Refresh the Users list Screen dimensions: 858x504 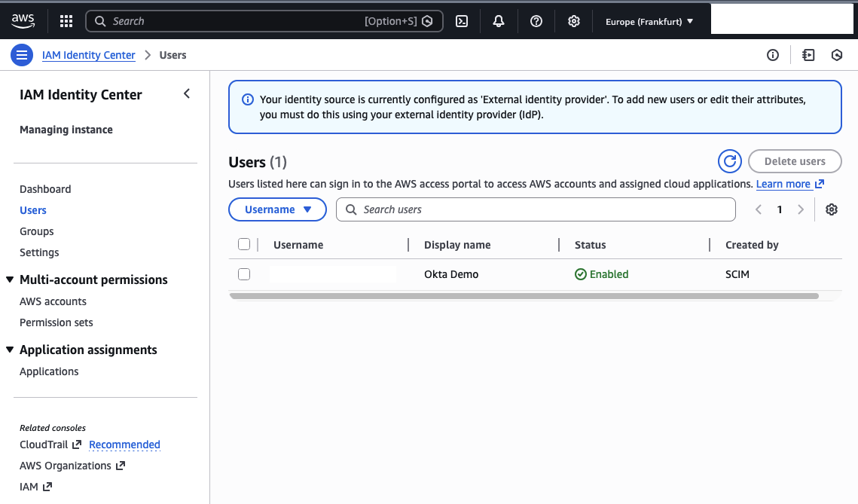point(729,160)
